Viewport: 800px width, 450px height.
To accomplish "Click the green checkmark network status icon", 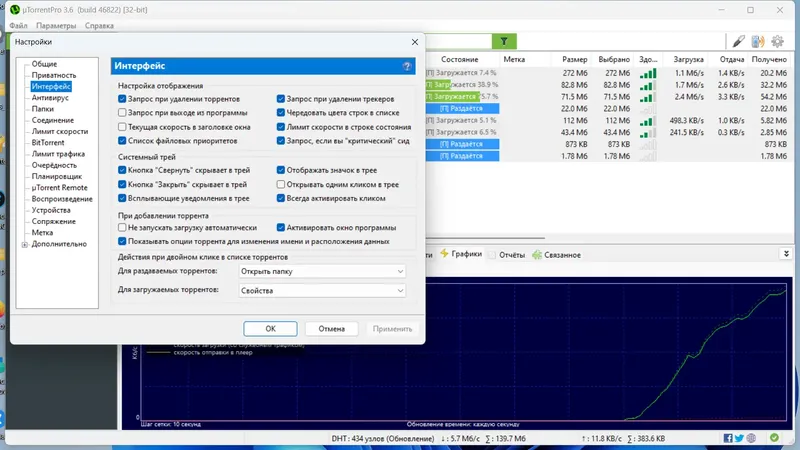I will click(774, 438).
